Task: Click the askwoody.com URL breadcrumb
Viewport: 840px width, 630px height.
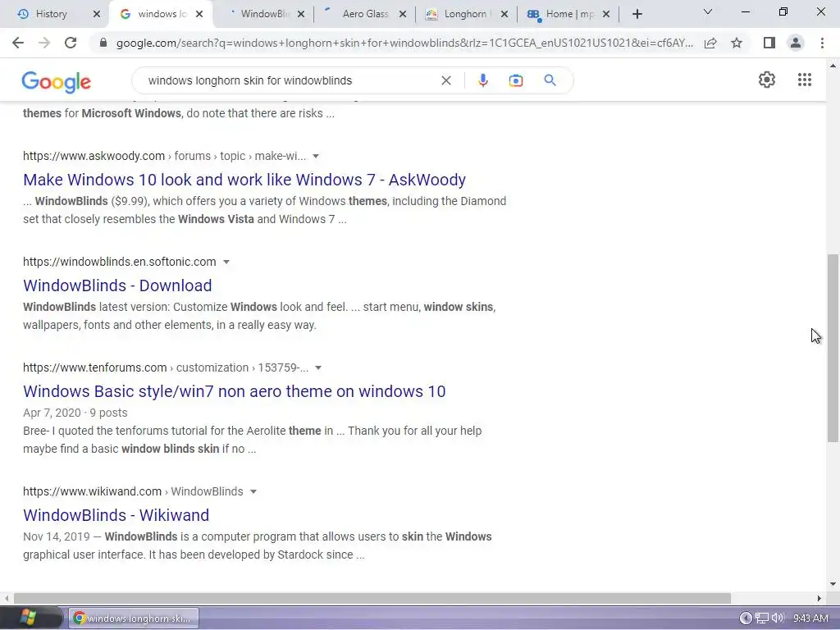Action: point(164,156)
